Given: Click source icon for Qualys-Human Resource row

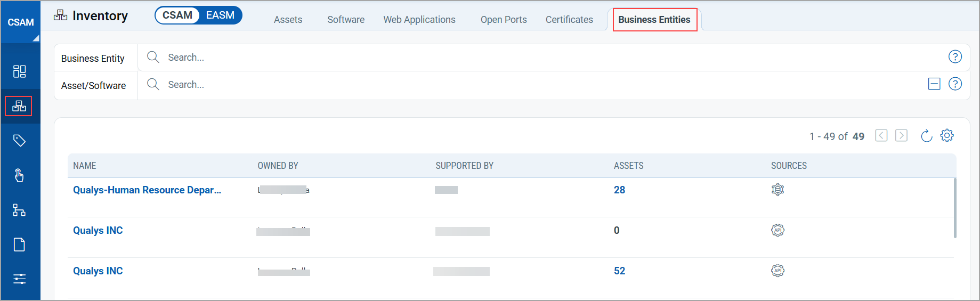Looking at the screenshot, I should coord(778,190).
